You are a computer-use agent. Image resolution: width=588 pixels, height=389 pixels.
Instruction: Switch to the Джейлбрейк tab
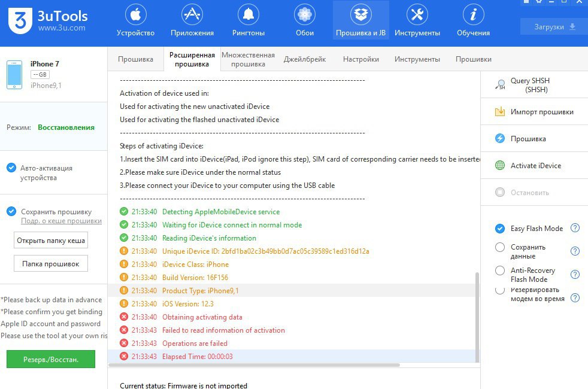coord(305,59)
